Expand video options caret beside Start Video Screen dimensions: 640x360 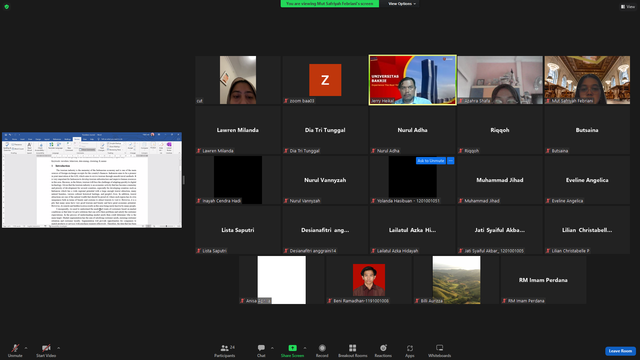coord(58,348)
